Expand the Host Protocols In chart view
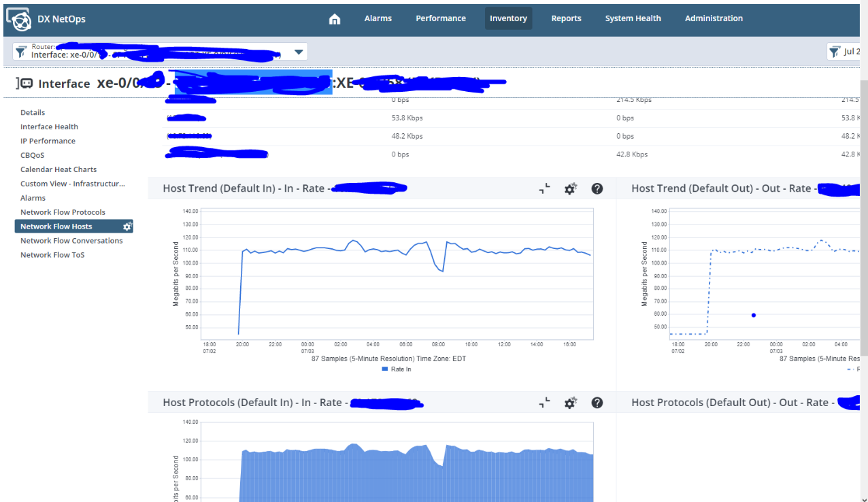 [x=544, y=403]
